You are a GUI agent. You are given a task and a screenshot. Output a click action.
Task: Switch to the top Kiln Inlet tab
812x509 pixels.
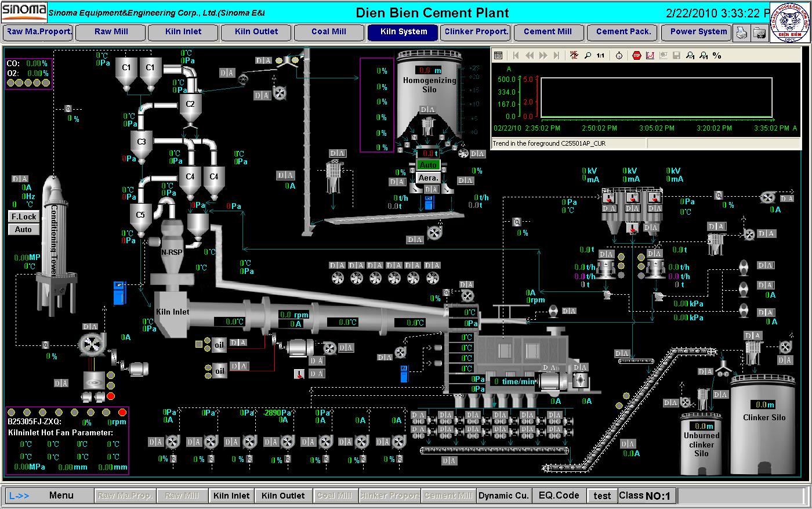click(x=183, y=33)
